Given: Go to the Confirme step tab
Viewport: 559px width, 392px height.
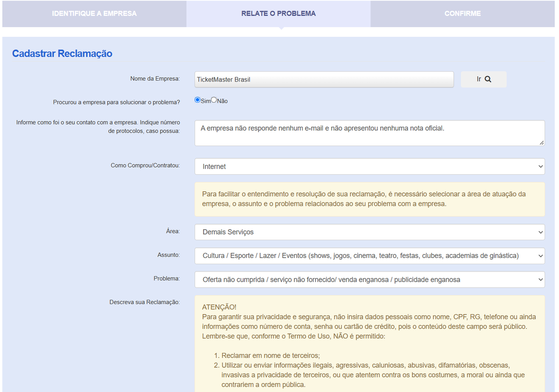Looking at the screenshot, I should pyautogui.click(x=463, y=14).
